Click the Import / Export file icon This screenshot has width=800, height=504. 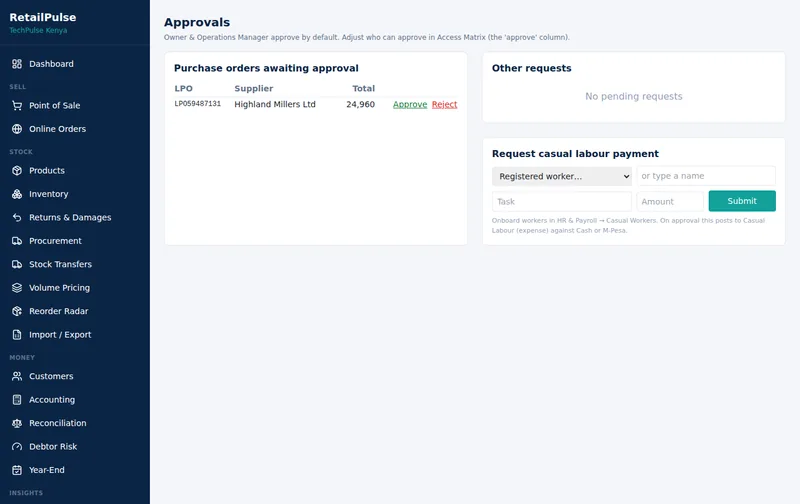click(x=17, y=335)
